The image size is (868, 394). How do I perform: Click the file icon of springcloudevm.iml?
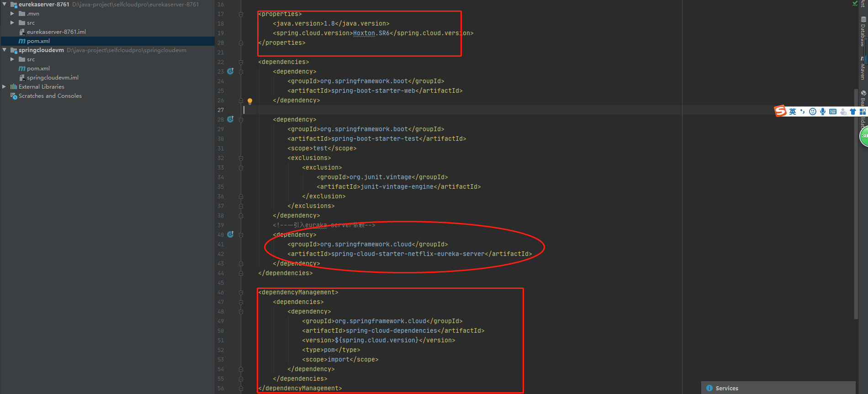tap(22, 78)
